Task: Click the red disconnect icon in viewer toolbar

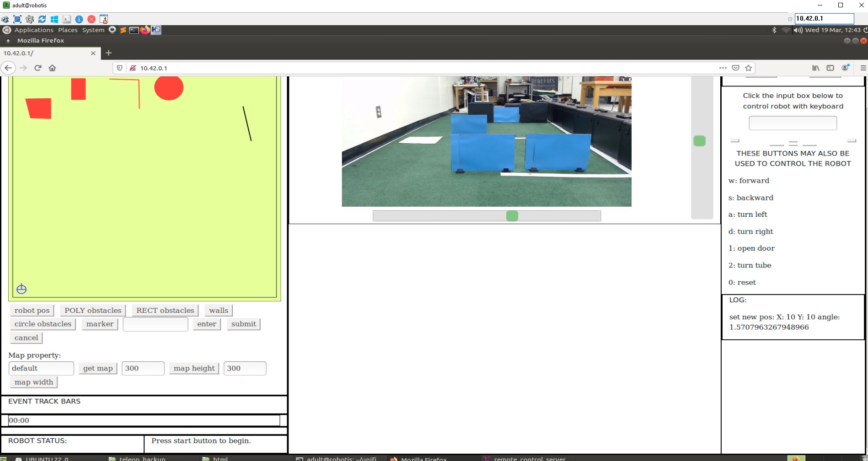Action: coord(91,19)
